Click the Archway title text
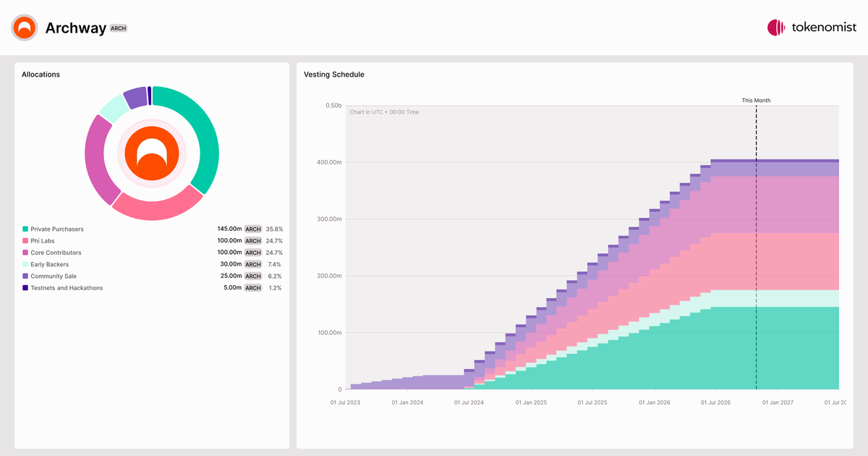This screenshot has width=868, height=456. [x=76, y=28]
